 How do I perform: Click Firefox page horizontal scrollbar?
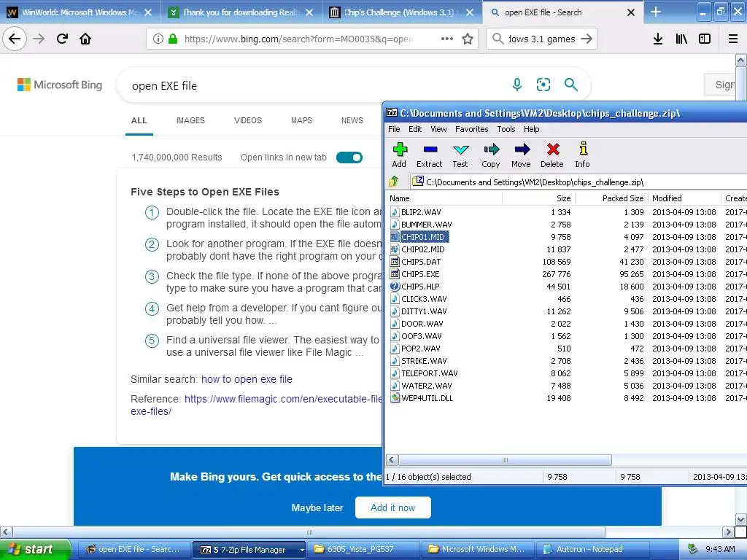click(309, 532)
